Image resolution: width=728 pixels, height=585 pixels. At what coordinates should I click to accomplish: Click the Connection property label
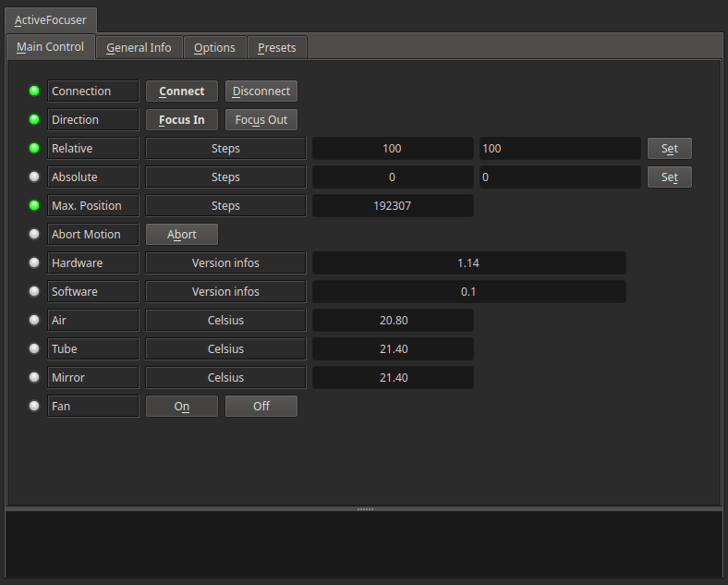[93, 91]
